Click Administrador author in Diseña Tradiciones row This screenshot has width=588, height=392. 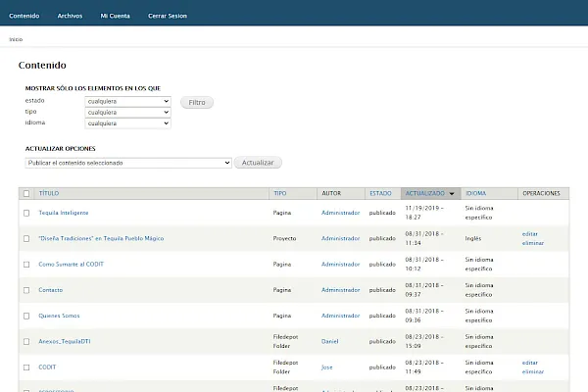[x=340, y=238]
